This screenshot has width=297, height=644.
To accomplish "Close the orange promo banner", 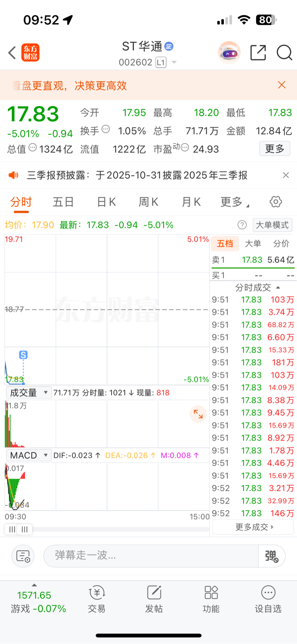I will coord(282,85).
